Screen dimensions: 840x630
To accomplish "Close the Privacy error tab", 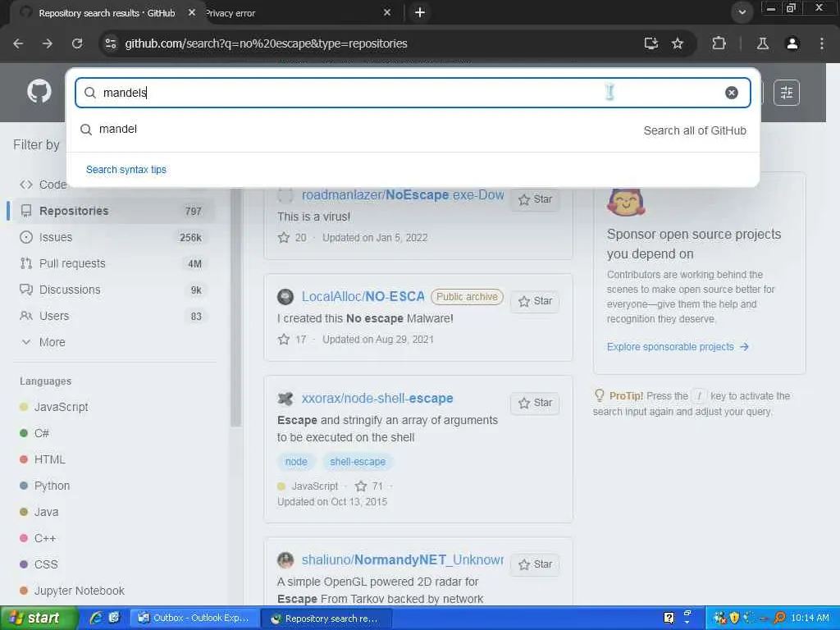I will [387, 12].
